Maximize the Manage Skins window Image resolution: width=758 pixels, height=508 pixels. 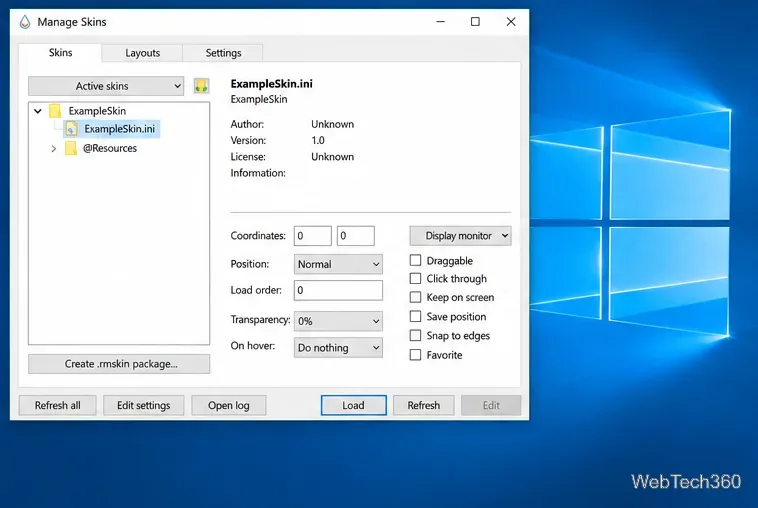475,22
